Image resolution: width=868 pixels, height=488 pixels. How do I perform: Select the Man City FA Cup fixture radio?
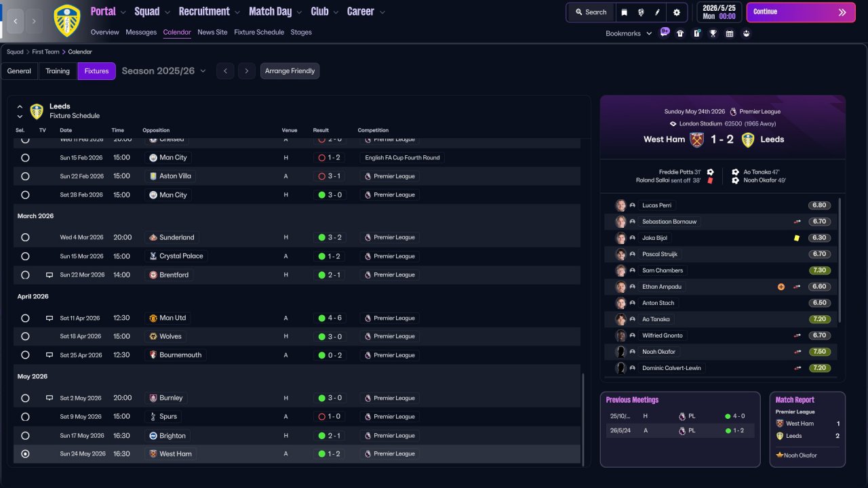click(25, 158)
